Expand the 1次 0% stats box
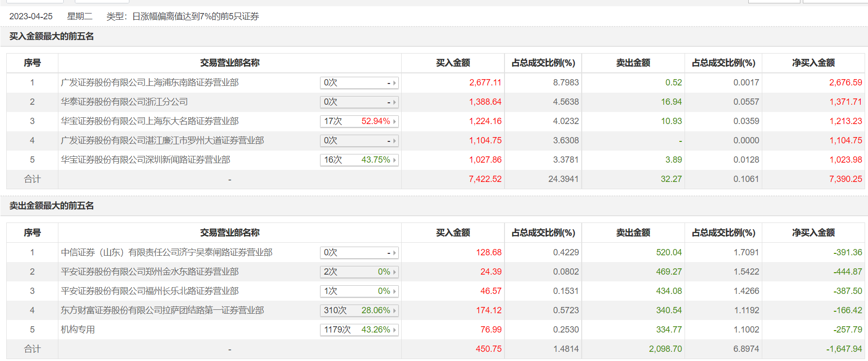The width and height of the screenshot is (868, 361). coord(359,291)
